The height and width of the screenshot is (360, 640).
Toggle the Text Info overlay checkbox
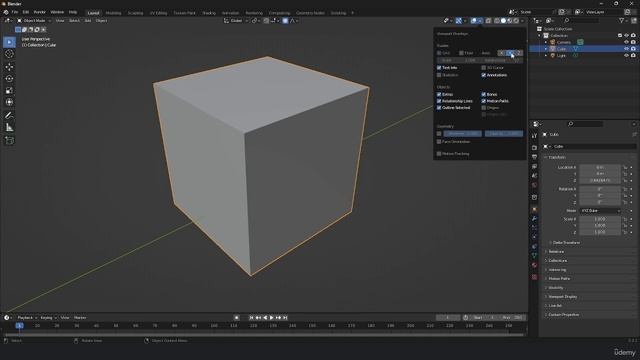(x=439, y=68)
